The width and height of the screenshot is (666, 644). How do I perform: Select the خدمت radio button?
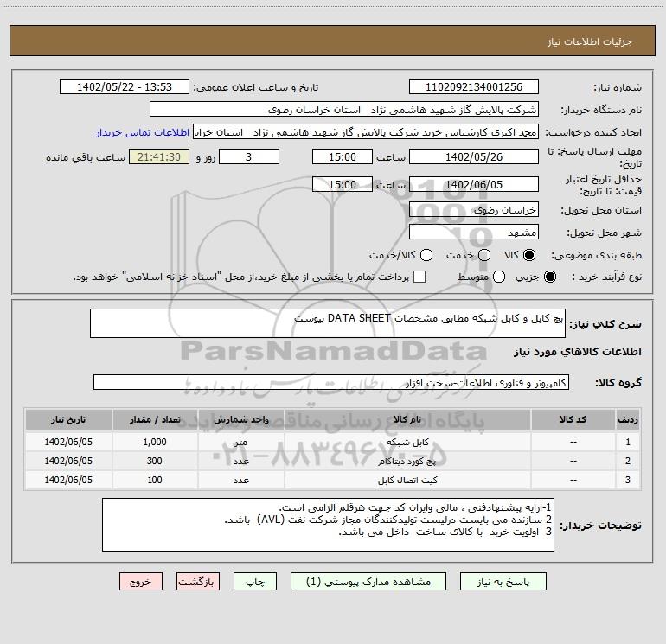click(x=484, y=255)
